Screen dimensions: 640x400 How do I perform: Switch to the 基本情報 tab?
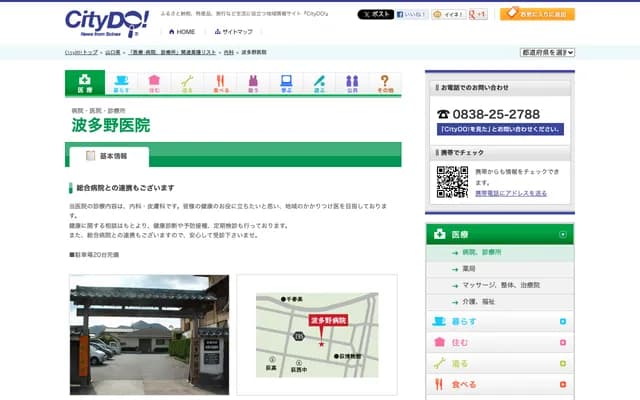(108, 156)
